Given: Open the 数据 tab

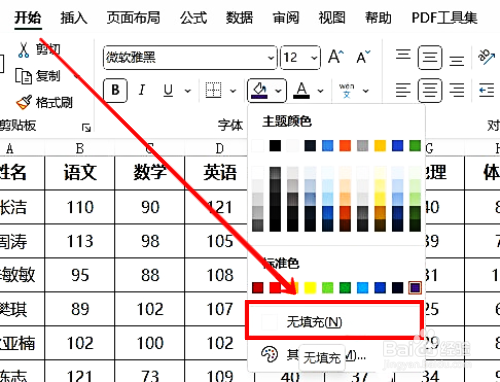Looking at the screenshot, I should [x=239, y=18].
